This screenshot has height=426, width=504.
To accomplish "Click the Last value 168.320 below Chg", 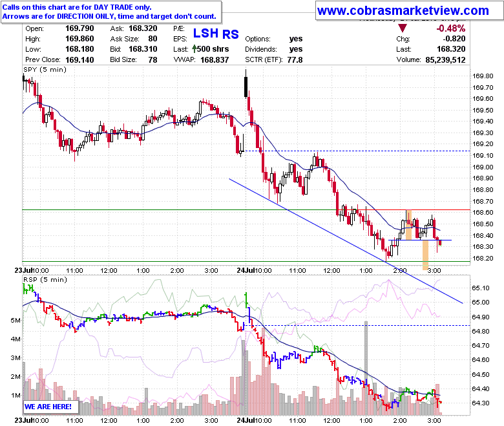I will pyautogui.click(x=451, y=49).
